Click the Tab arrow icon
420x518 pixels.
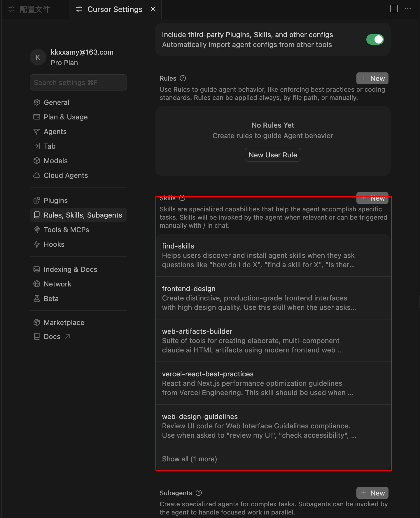tap(37, 146)
